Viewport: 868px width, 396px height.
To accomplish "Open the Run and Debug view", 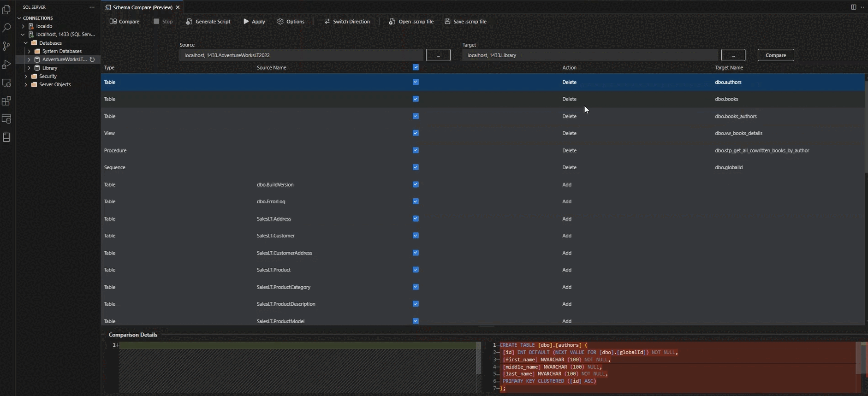I will pyautogui.click(x=6, y=65).
